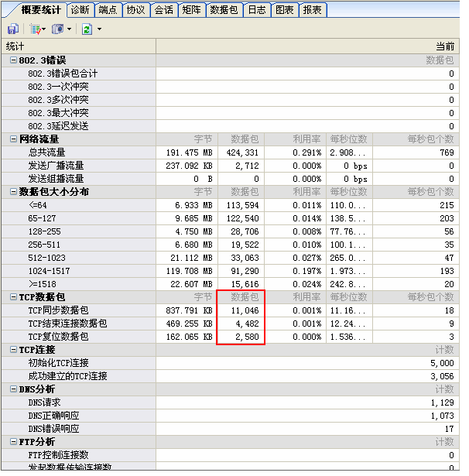This screenshot has width=469, height=476.
Task: Select the <=64 packet size row
Action: pyautogui.click(x=230, y=205)
